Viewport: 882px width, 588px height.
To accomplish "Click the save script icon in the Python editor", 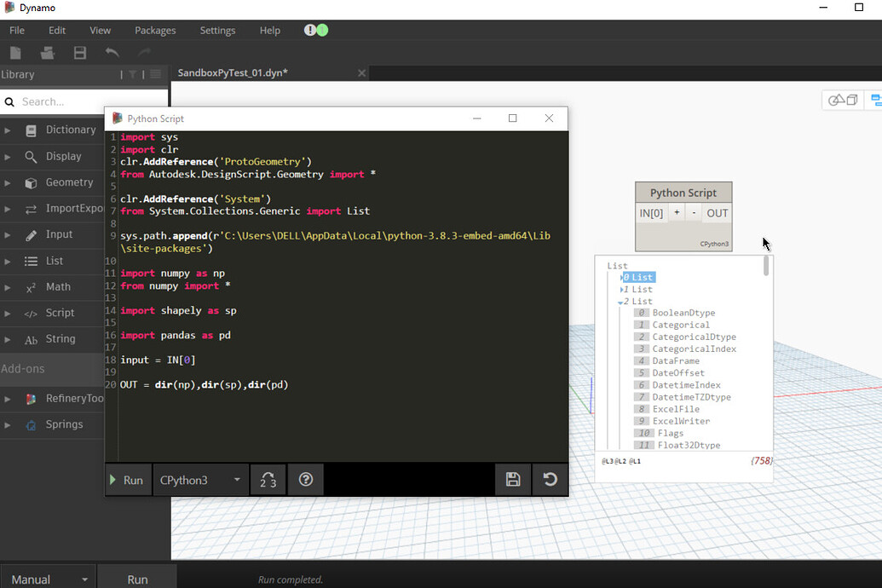I will click(x=512, y=479).
